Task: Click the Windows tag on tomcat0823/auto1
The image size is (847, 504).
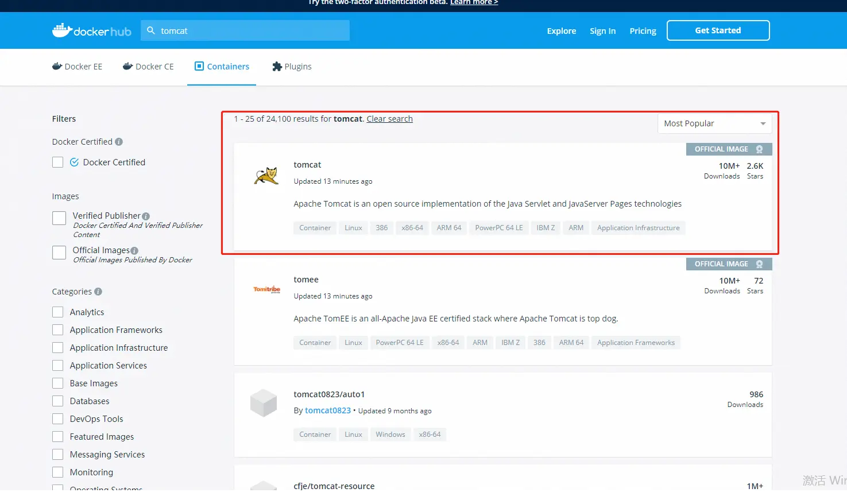Action: coord(390,435)
